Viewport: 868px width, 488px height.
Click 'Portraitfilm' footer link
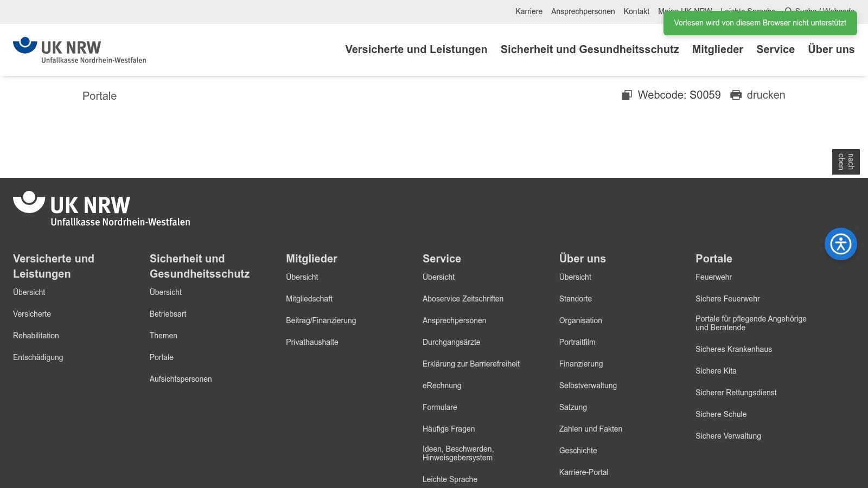pos(577,342)
